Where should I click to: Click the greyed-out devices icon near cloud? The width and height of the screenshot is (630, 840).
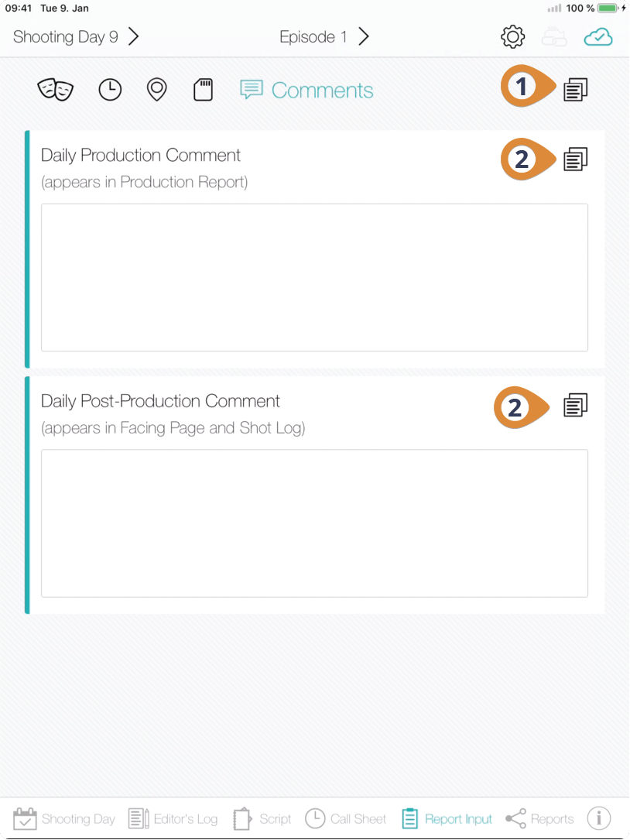554,37
